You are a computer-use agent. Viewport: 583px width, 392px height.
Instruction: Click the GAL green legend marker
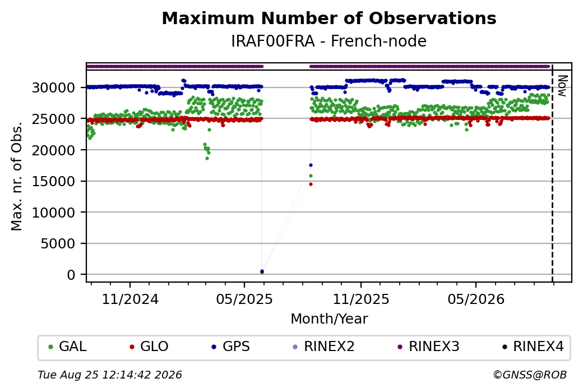(x=51, y=347)
